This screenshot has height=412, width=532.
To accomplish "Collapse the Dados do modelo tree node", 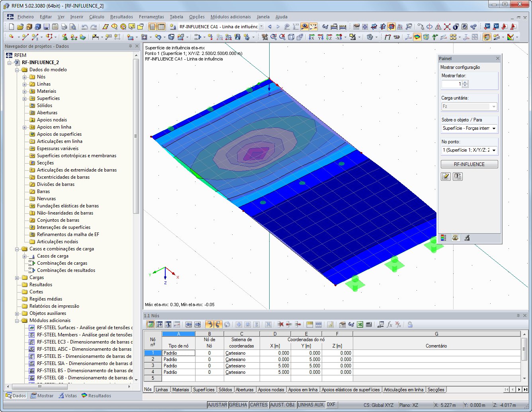I will coord(17,70).
